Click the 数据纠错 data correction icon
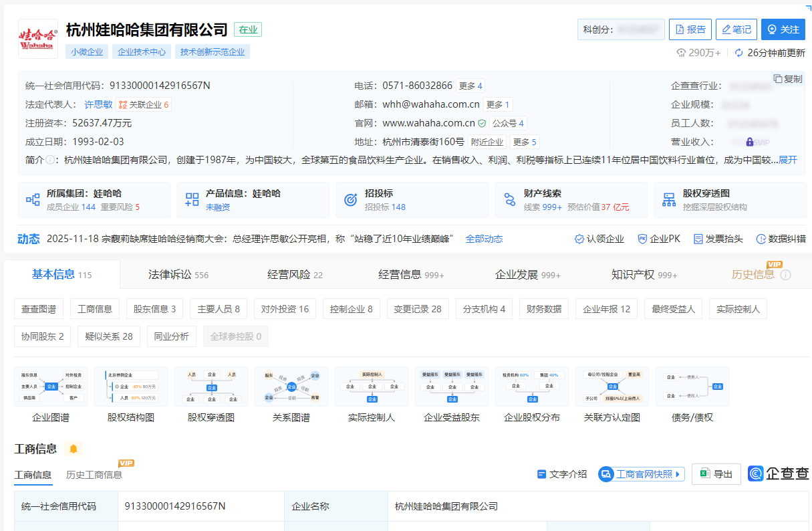The width and height of the screenshot is (812, 531). [781, 239]
